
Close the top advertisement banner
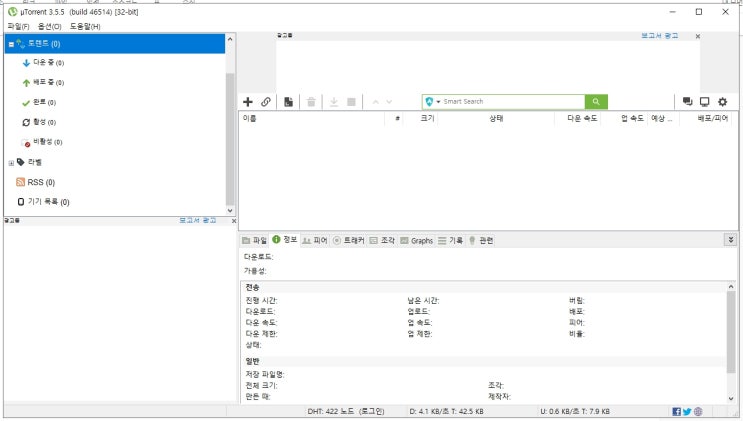pos(698,36)
